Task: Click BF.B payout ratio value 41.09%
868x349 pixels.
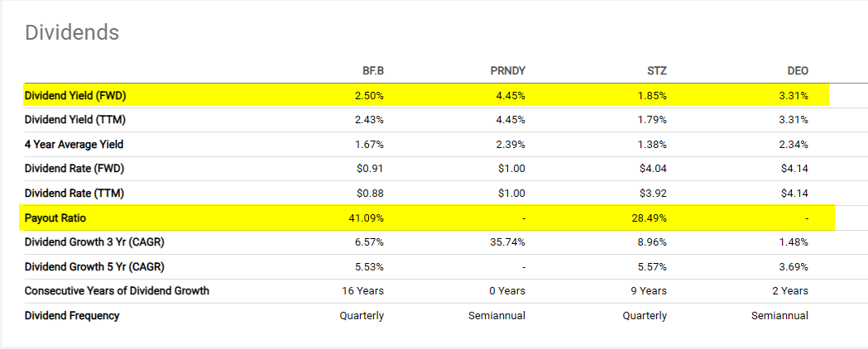Action: tap(367, 218)
